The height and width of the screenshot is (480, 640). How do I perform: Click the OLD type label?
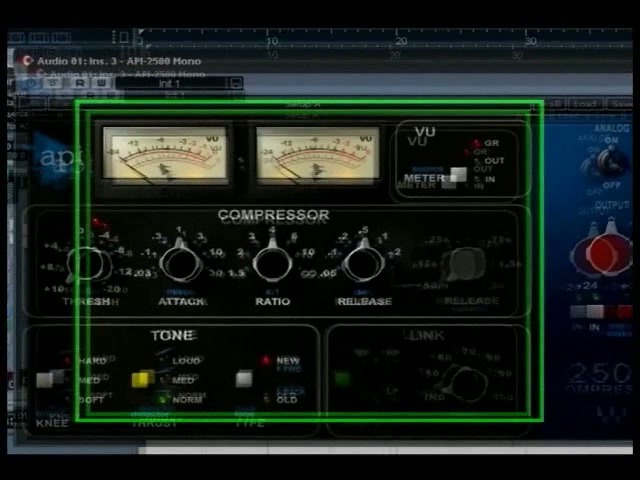point(287,400)
